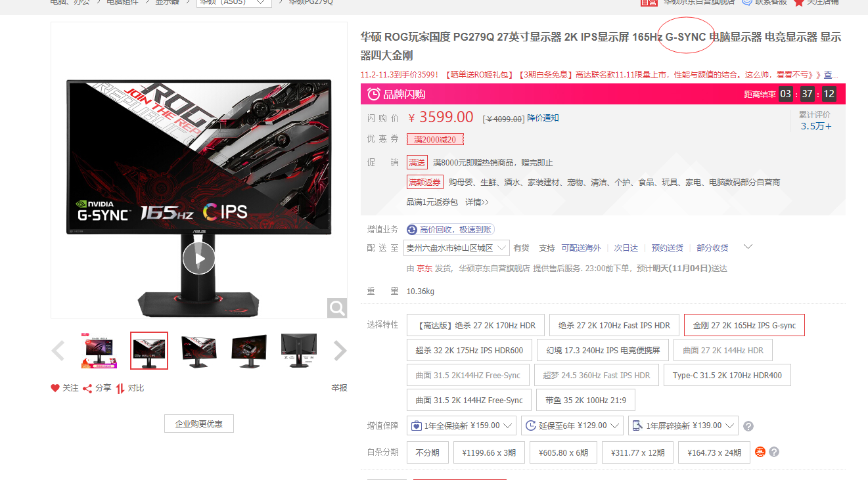Image resolution: width=868 pixels, height=480 pixels.
Task: Select the third thumbnail showing angled monitor
Action: click(x=199, y=351)
